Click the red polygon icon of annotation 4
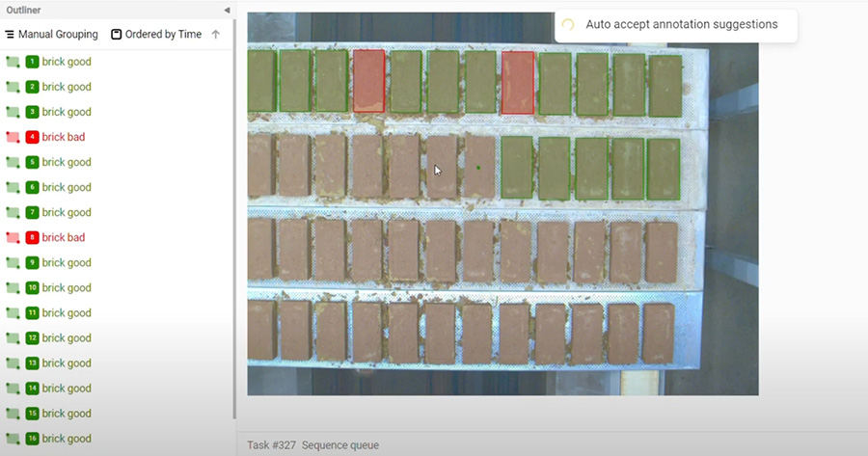Screen dimensions: 868x456 pyautogui.click(x=13, y=137)
